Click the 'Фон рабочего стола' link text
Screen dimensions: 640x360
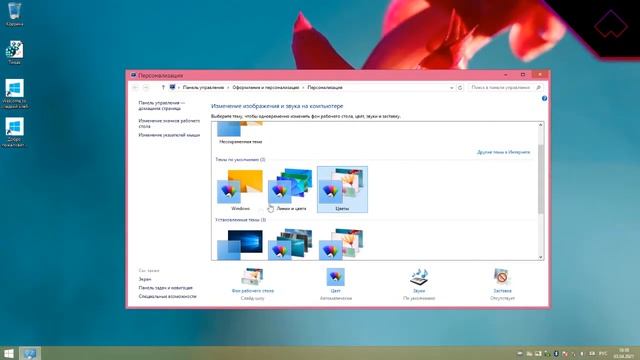[x=253, y=291]
